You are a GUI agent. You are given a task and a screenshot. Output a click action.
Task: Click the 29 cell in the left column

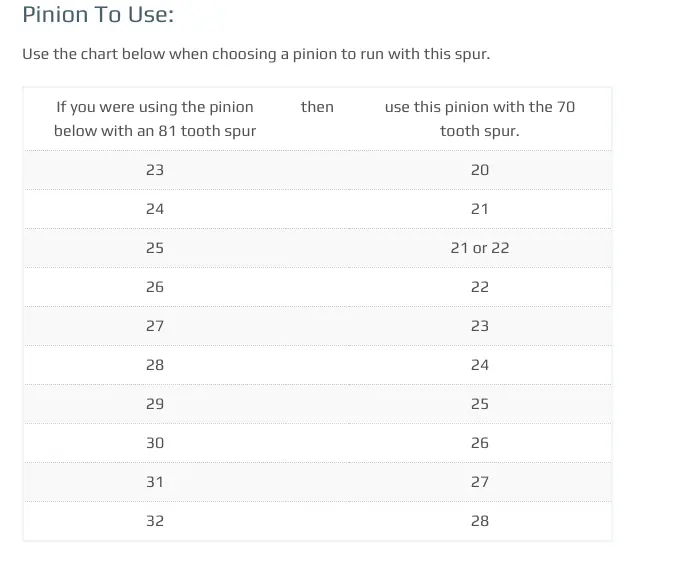pyautogui.click(x=155, y=404)
